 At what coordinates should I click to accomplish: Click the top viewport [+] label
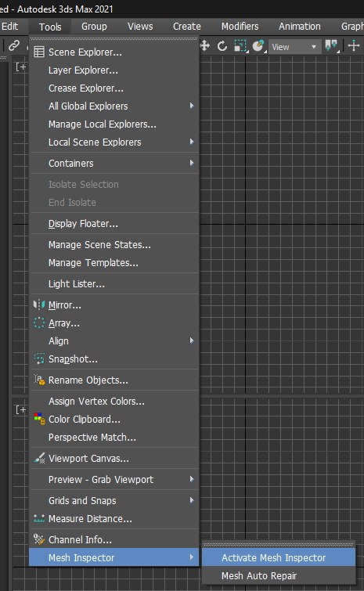point(20,67)
